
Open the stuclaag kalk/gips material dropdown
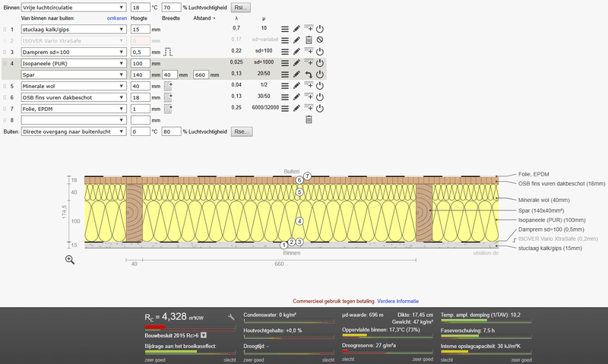(74, 29)
